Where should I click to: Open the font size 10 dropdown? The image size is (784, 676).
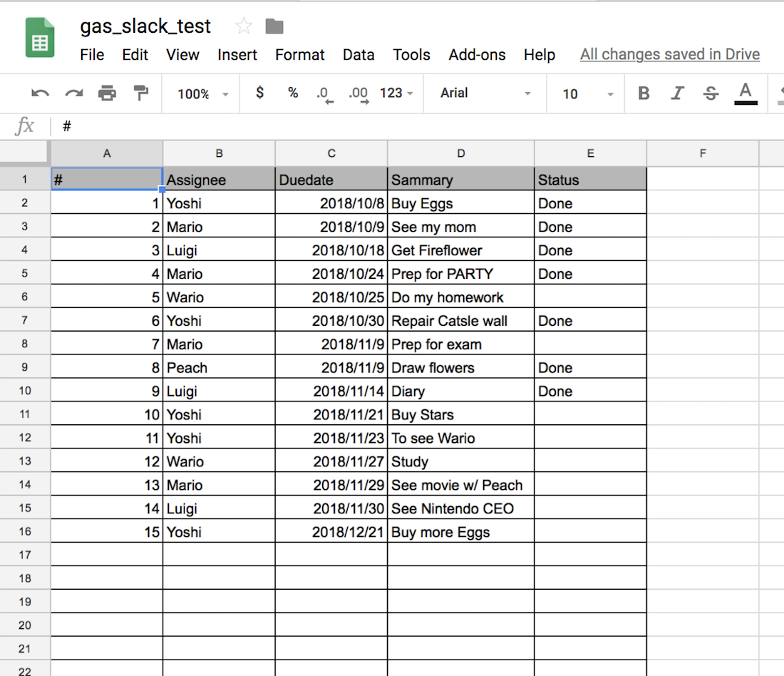587,94
